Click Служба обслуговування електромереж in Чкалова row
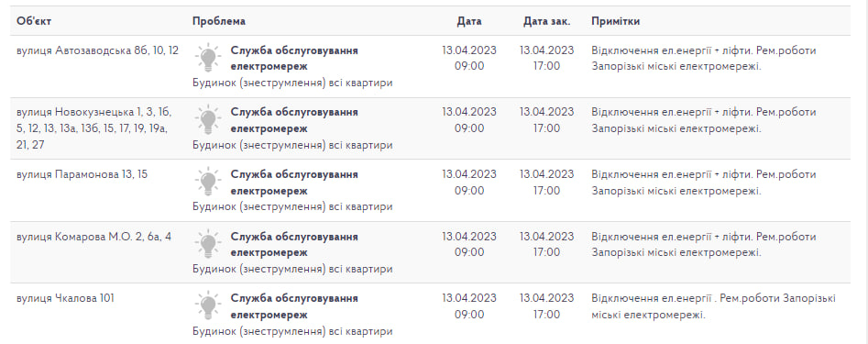 pyautogui.click(x=294, y=306)
